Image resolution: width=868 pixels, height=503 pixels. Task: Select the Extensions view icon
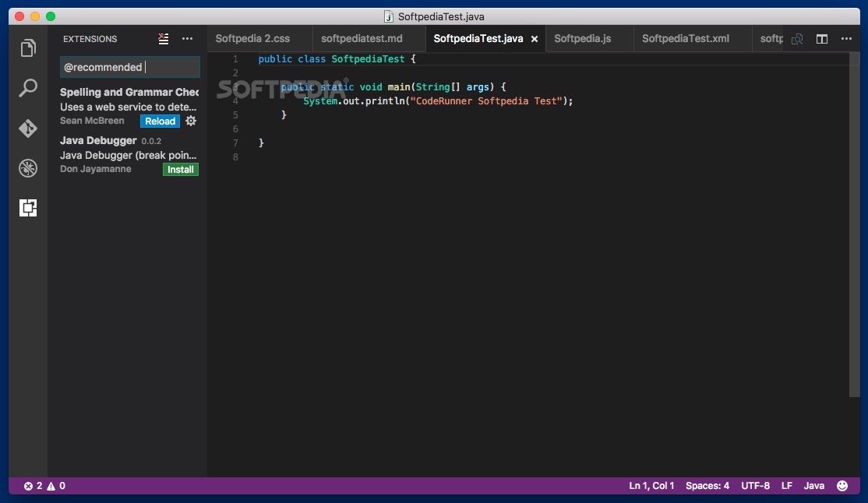(x=28, y=208)
